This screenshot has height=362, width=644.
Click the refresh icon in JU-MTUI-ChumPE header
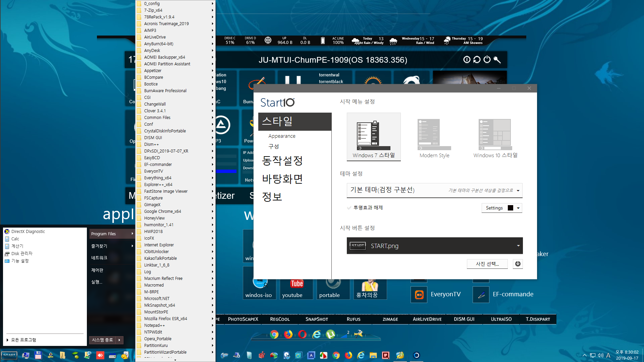(477, 60)
